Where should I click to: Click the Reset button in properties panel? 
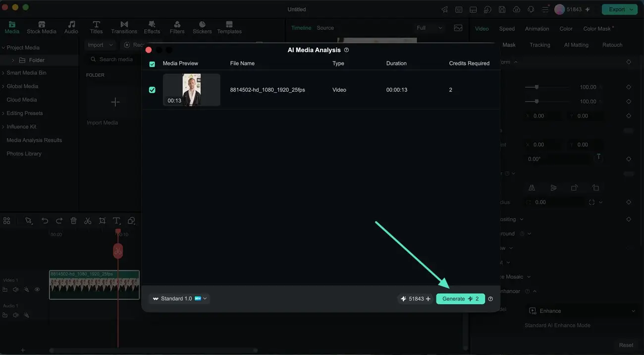(x=626, y=345)
